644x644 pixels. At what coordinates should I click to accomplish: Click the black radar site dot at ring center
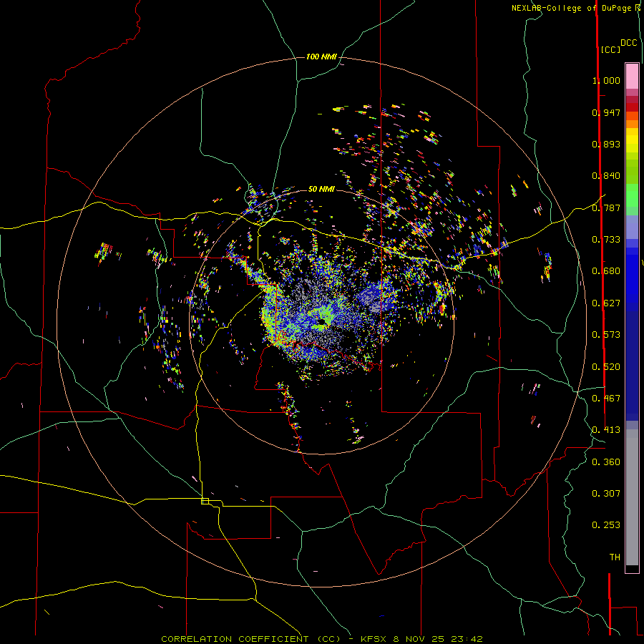click(321, 322)
